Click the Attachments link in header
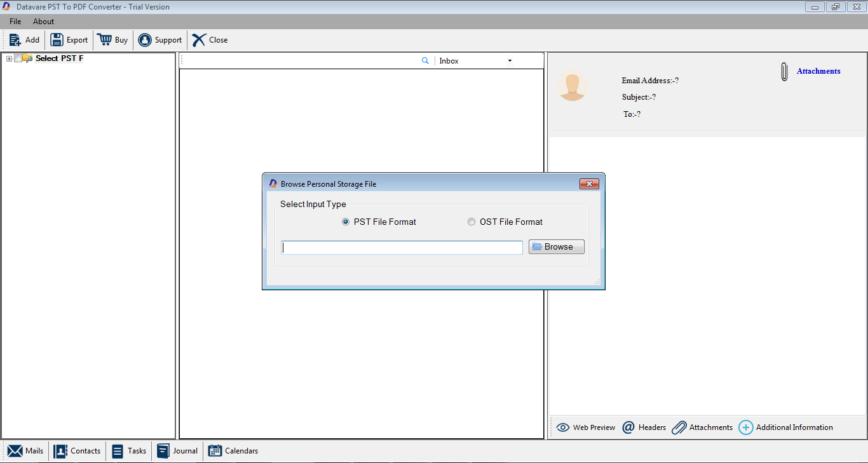868x463 pixels. point(818,71)
